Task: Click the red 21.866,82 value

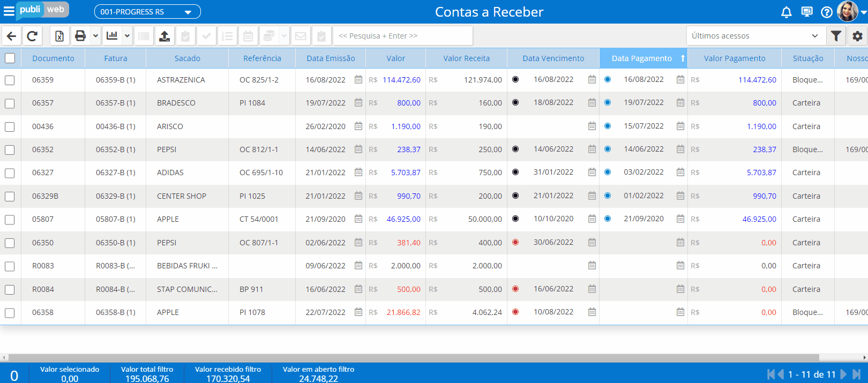Action: [403, 312]
